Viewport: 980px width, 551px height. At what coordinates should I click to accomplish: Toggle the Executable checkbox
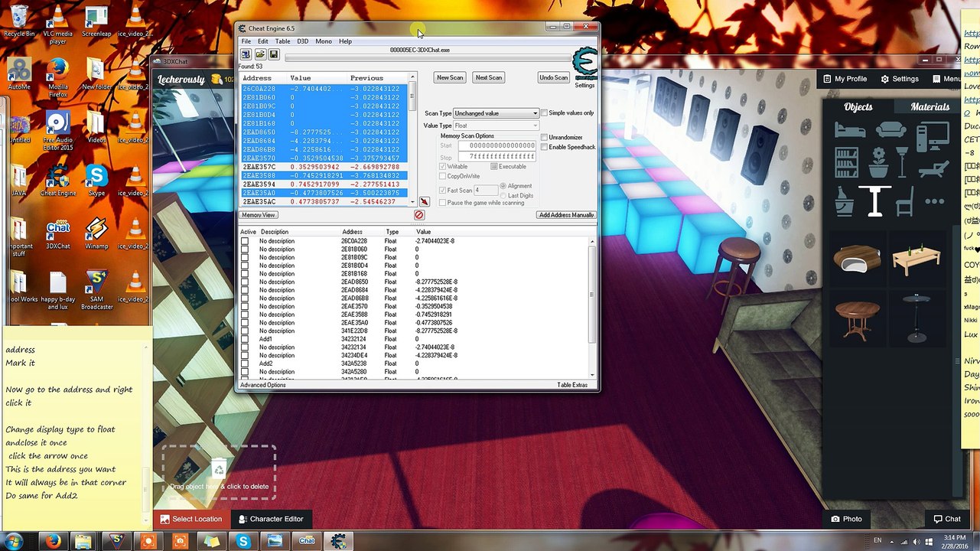click(x=494, y=167)
